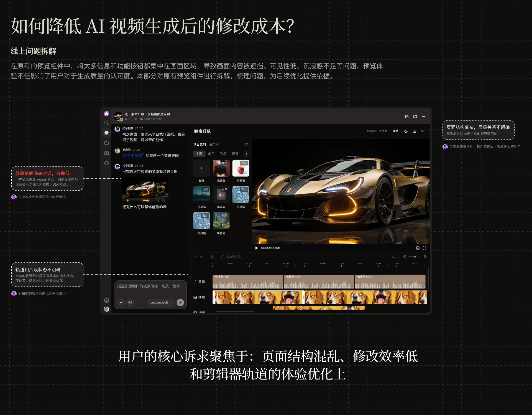Screen dimensions: 532x415
Task: Open the apple 物品 asset thumbnail
Action: click(241, 168)
